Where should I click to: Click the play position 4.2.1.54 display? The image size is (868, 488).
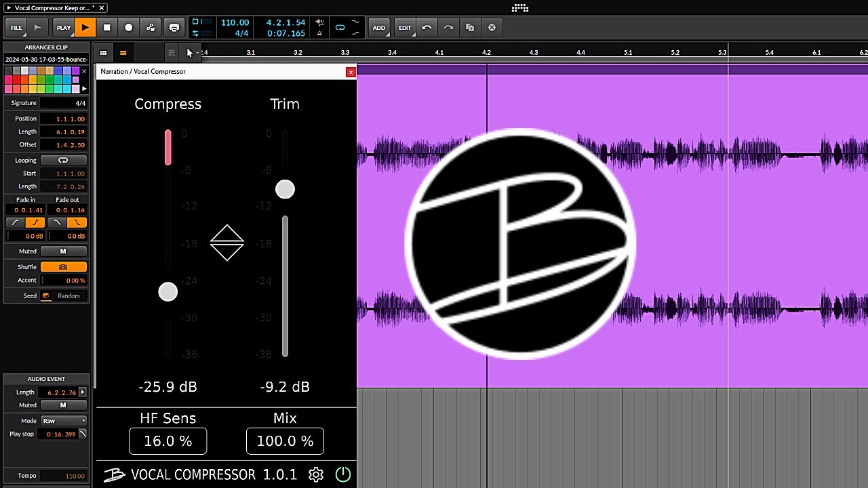tap(285, 22)
